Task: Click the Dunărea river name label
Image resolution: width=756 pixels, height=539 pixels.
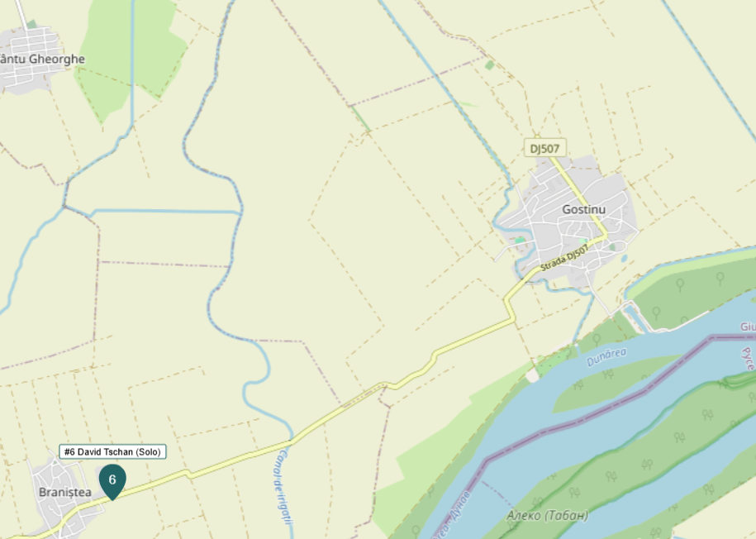Action: [606, 357]
